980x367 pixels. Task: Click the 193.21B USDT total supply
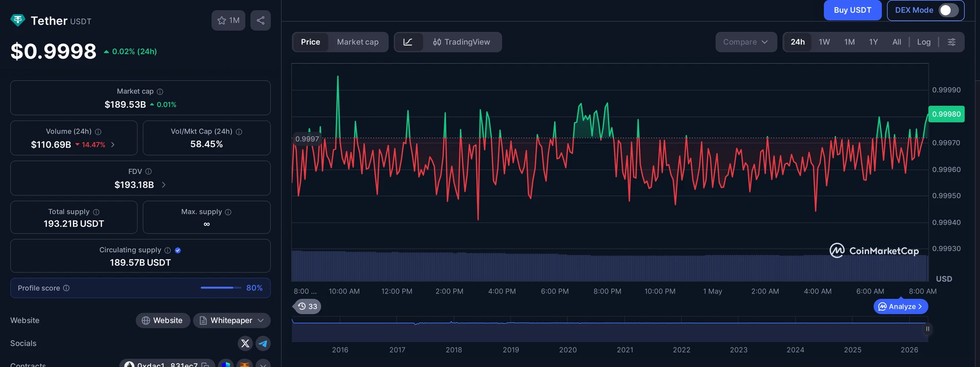point(74,224)
